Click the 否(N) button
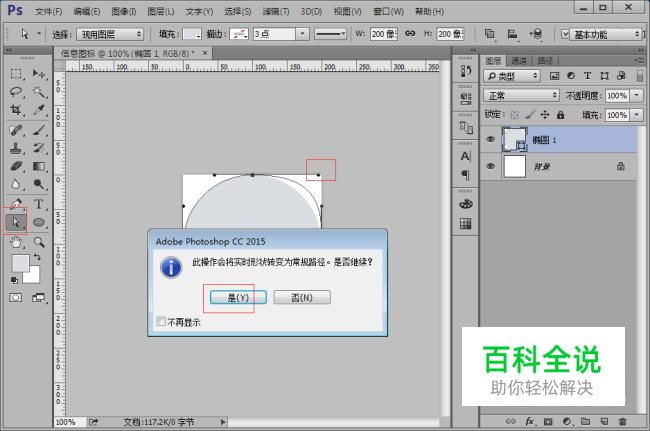 tap(302, 298)
